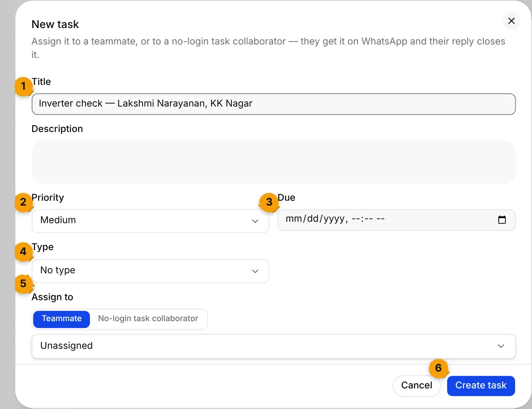Click Create task button
532x409 pixels.
(481, 385)
